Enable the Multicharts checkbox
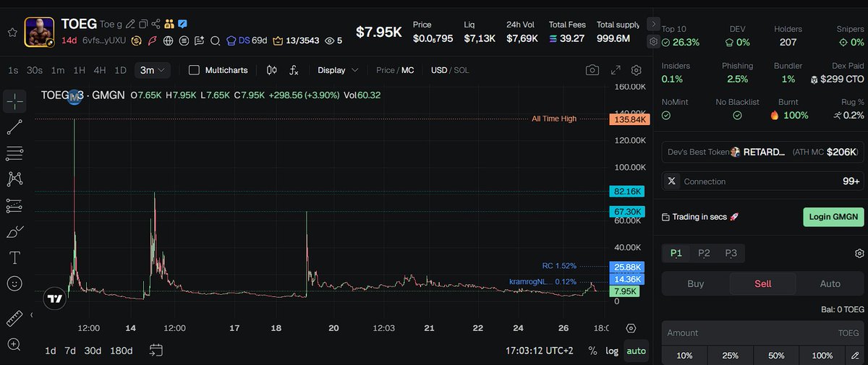Screen dimensions: 868x365 tap(194, 70)
